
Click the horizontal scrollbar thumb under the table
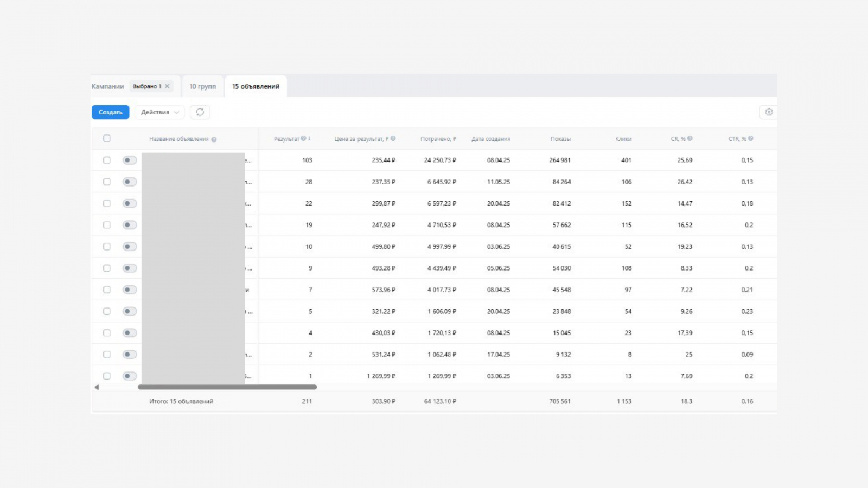pos(227,387)
